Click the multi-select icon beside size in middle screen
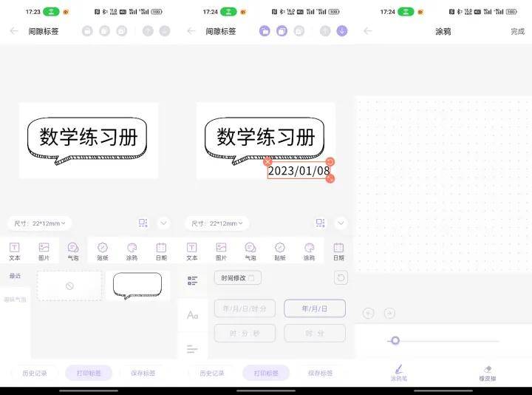 320,223
